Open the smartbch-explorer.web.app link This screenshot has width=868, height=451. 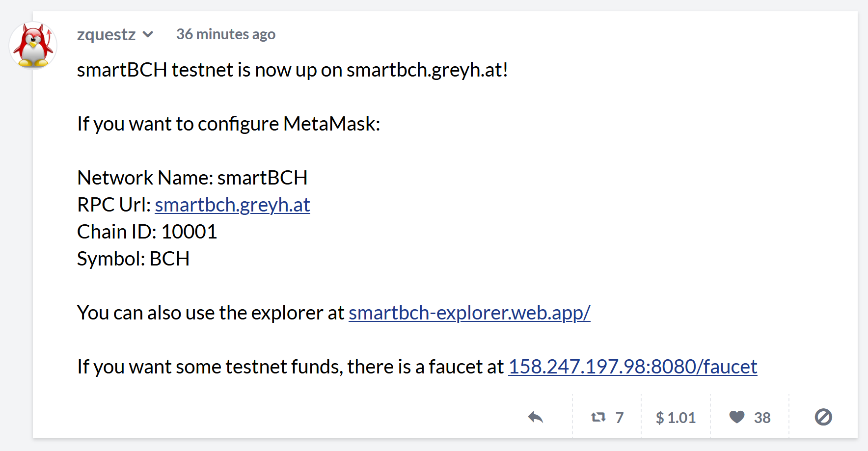click(469, 313)
